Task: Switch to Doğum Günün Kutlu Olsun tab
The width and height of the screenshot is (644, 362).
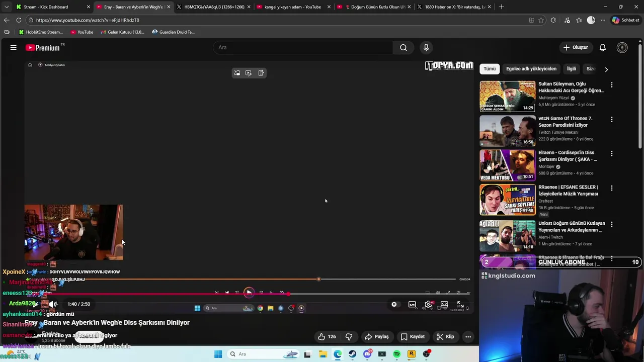Action: (x=373, y=7)
